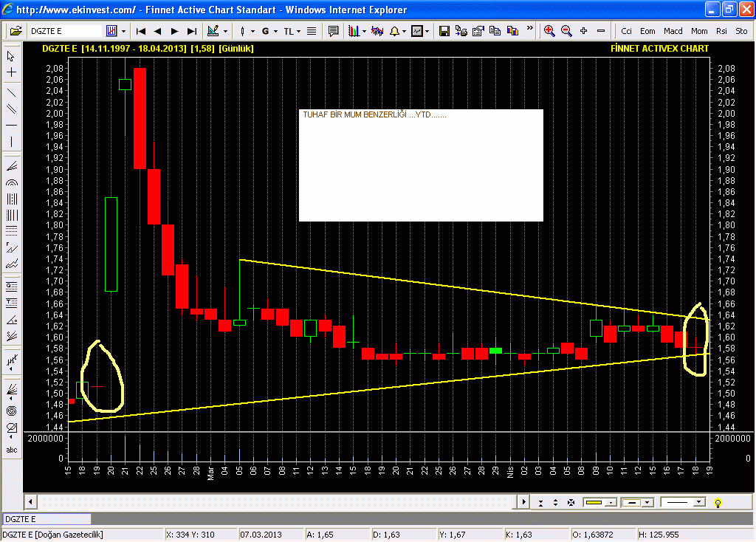Add the Mom indicator
Image resolution: width=756 pixels, height=542 pixels.
[699, 31]
